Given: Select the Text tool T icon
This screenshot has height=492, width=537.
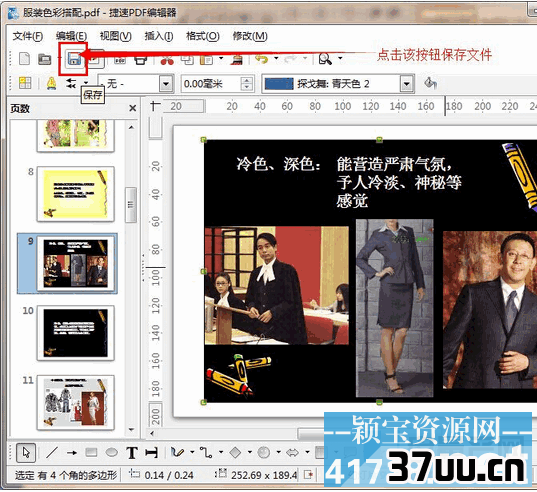Looking at the screenshot, I should (x=132, y=453).
